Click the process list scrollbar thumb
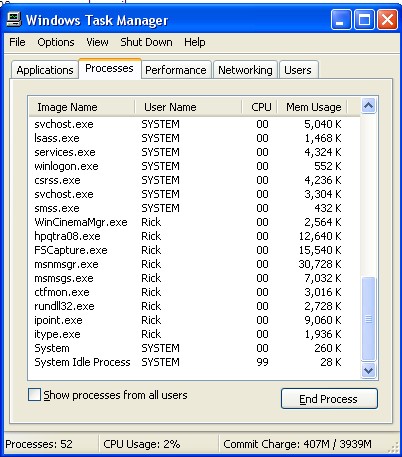This screenshot has width=402, height=457. coord(368,319)
